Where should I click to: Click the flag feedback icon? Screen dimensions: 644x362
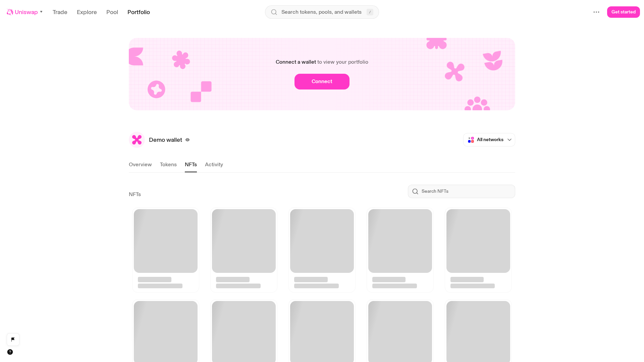coord(13,340)
